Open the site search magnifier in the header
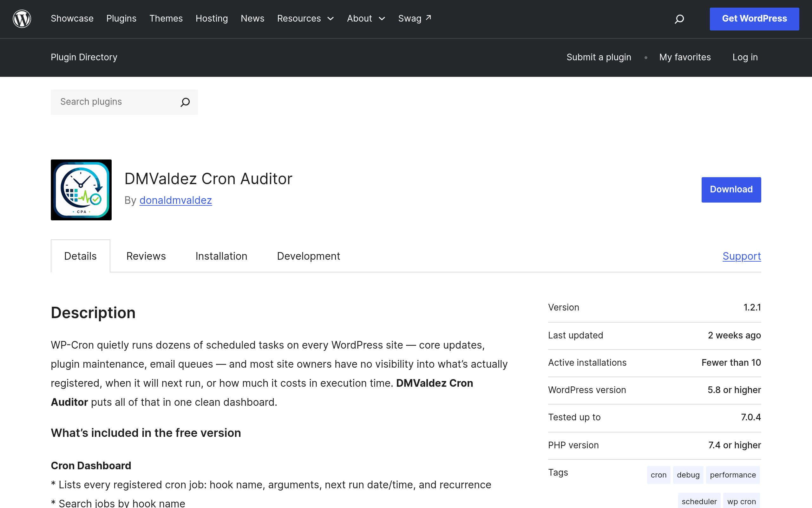The image size is (812, 508). click(679, 19)
